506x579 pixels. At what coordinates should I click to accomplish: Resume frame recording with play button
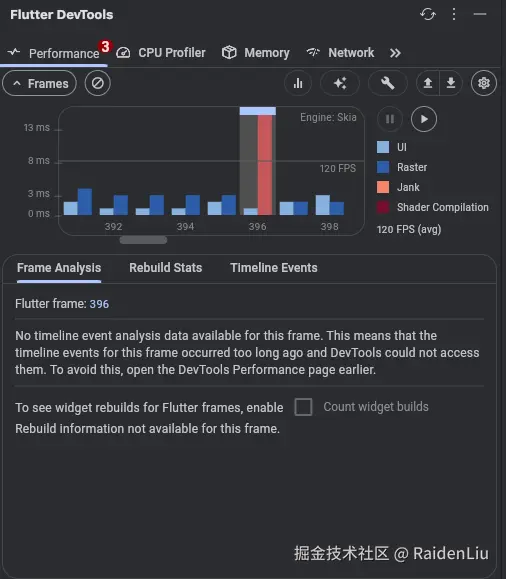pyautogui.click(x=424, y=119)
